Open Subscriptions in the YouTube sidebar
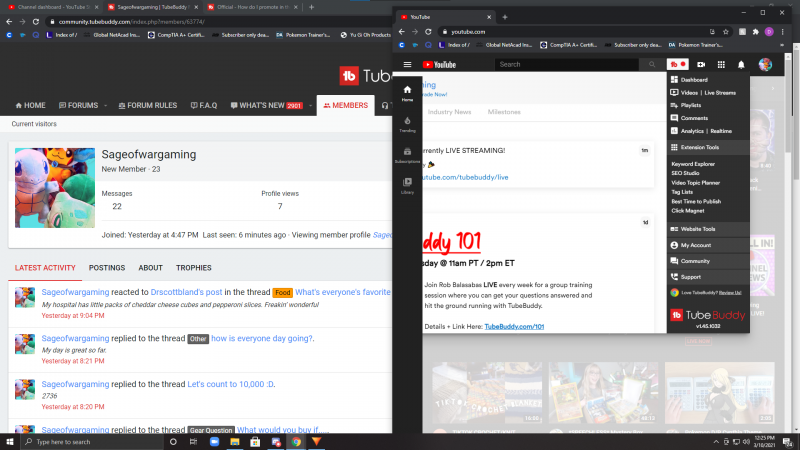Viewport: 800px width, 450px height. (407, 154)
